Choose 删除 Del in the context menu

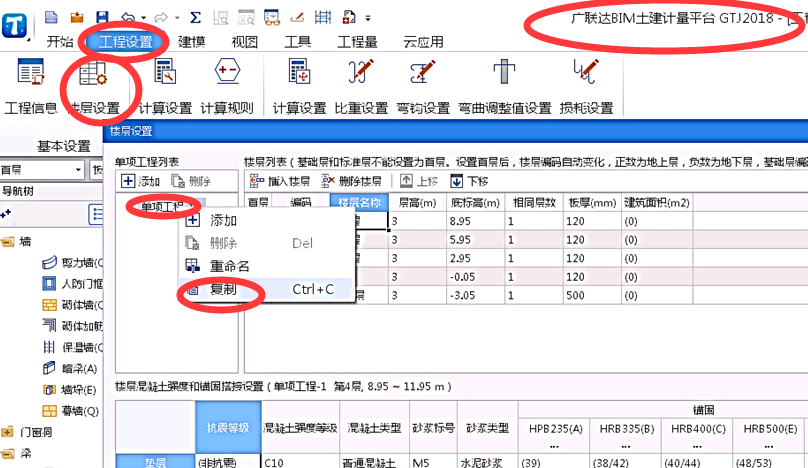[267, 243]
